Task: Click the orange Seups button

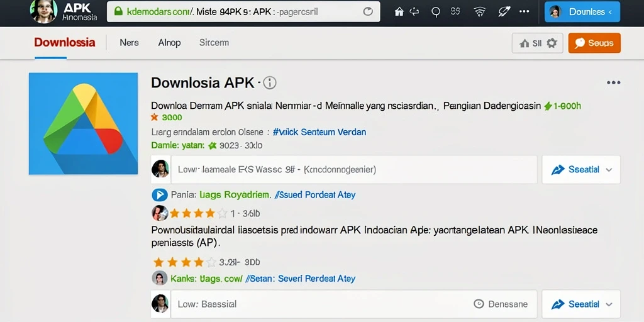Action: click(594, 43)
